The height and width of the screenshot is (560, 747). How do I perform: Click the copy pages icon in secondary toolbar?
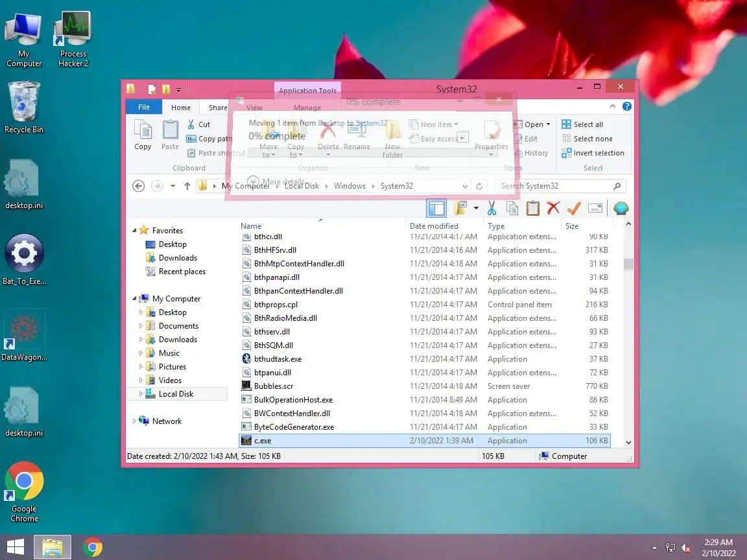[x=512, y=208]
